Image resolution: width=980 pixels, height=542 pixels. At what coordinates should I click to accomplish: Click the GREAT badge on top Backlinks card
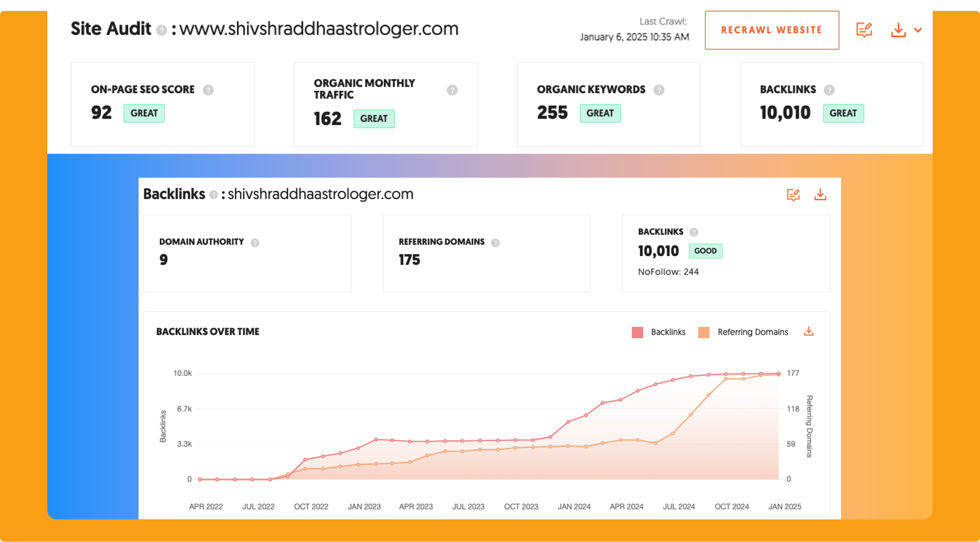coord(843,113)
